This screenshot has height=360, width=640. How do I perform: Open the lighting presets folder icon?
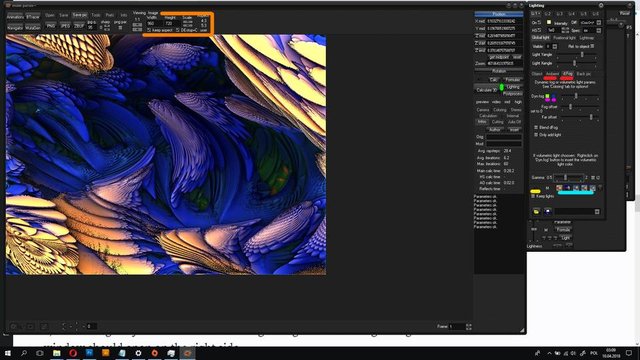536,211
